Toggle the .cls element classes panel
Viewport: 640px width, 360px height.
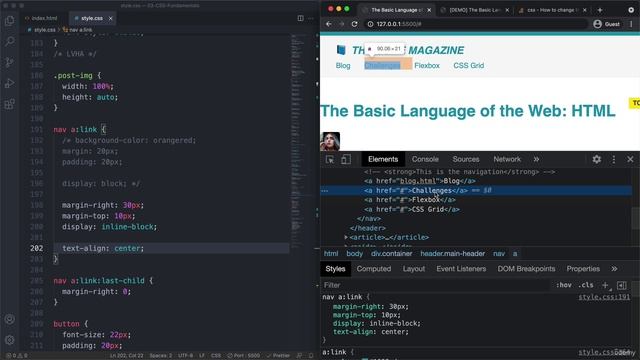(x=586, y=285)
